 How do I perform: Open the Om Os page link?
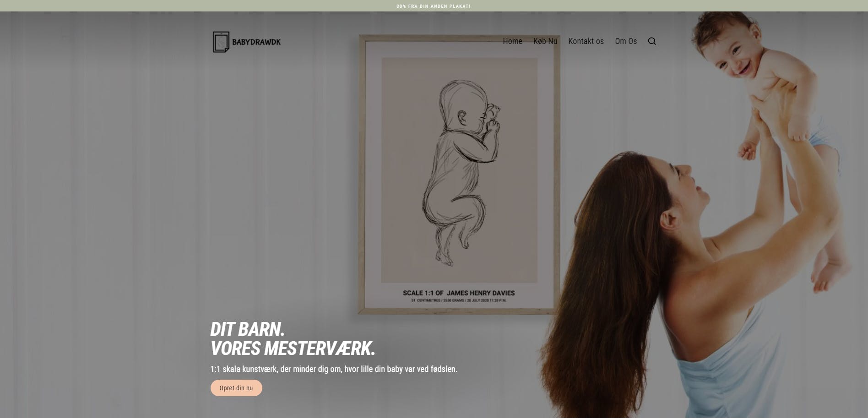[x=626, y=41]
